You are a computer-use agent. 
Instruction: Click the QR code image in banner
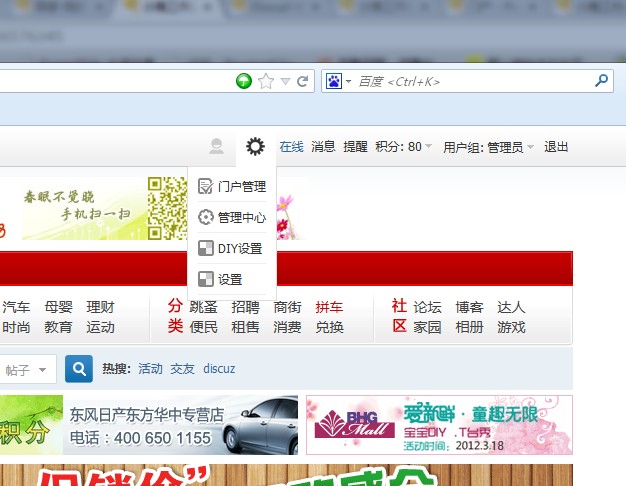[x=167, y=208]
